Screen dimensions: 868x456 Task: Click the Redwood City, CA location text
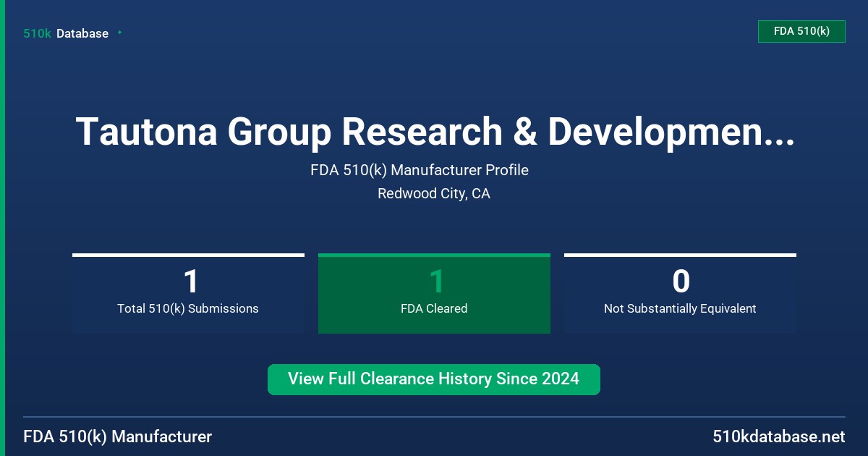point(434,193)
